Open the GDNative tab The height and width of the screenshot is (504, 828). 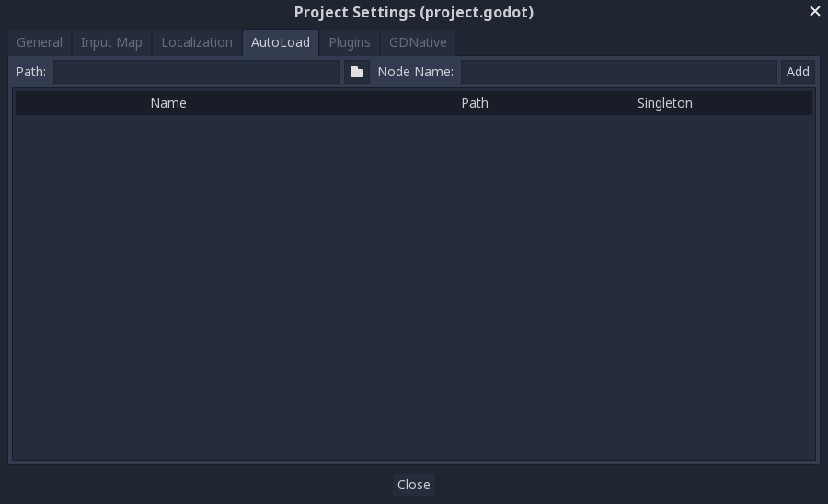pyautogui.click(x=418, y=42)
